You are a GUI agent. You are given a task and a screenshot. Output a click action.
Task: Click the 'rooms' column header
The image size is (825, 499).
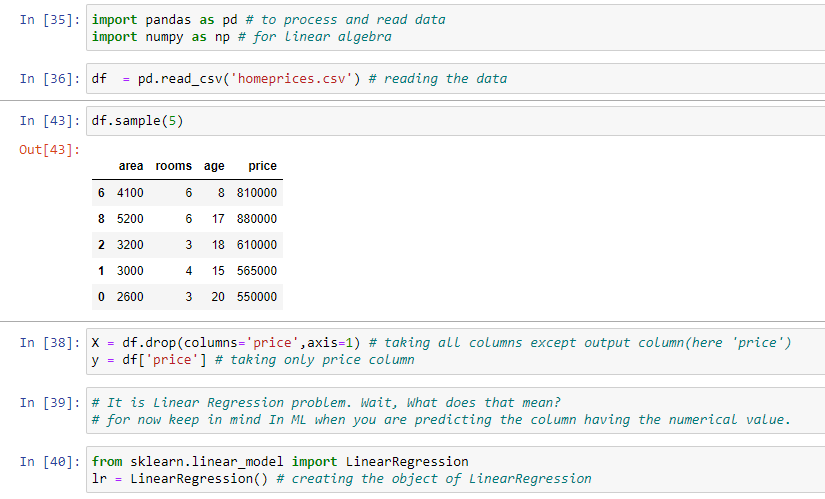pyautogui.click(x=174, y=166)
